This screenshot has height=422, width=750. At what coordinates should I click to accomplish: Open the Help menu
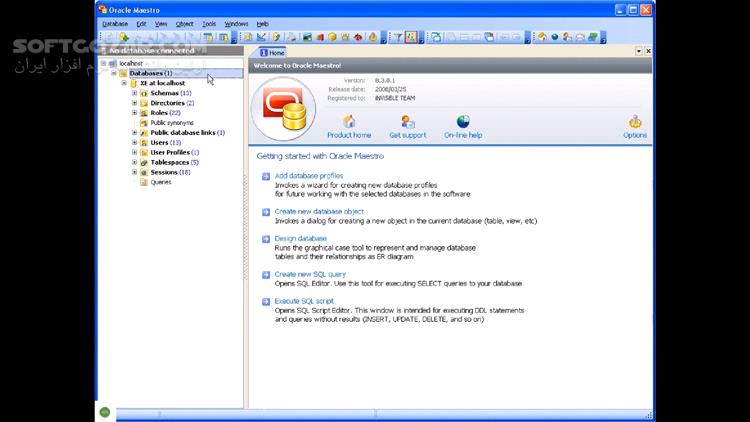pyautogui.click(x=263, y=23)
